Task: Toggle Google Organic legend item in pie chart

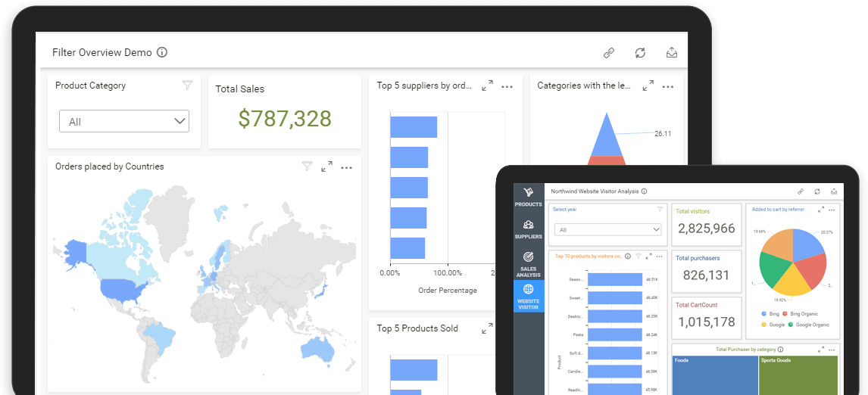Action: pos(808,325)
